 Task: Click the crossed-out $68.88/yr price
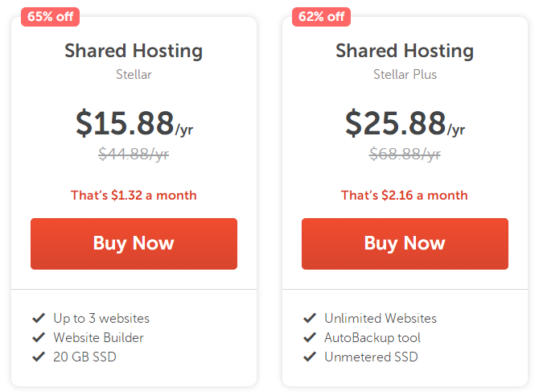405,155
